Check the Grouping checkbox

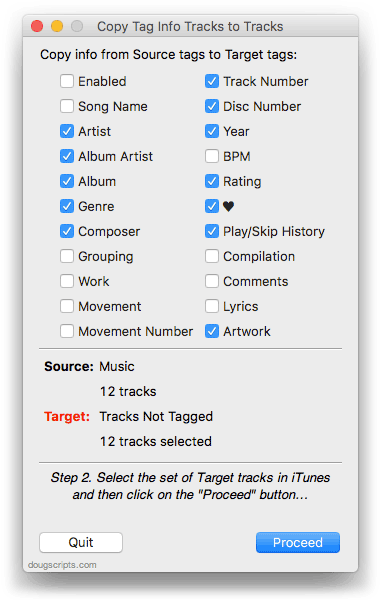click(67, 256)
